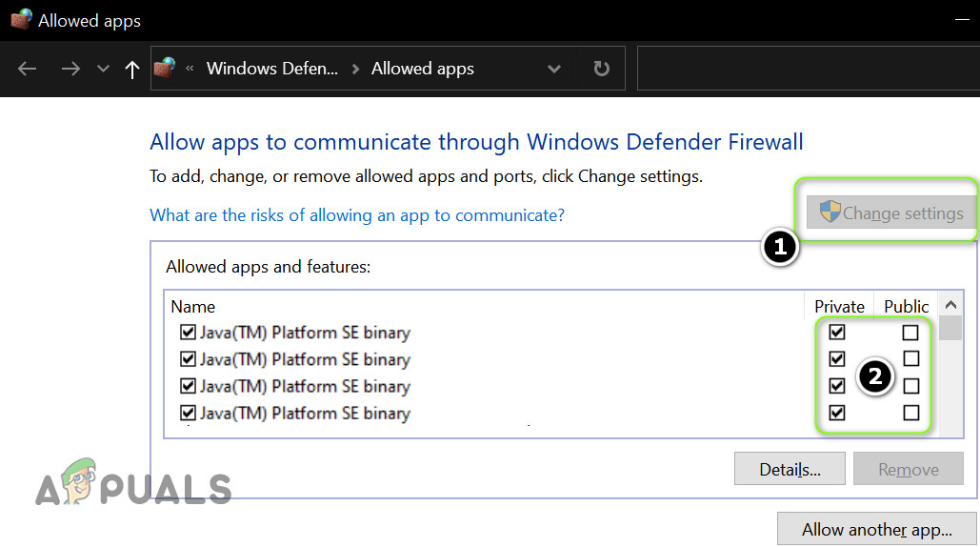Click the firewall icon in the address bar
This screenshot has height=547, width=980.
point(166,69)
